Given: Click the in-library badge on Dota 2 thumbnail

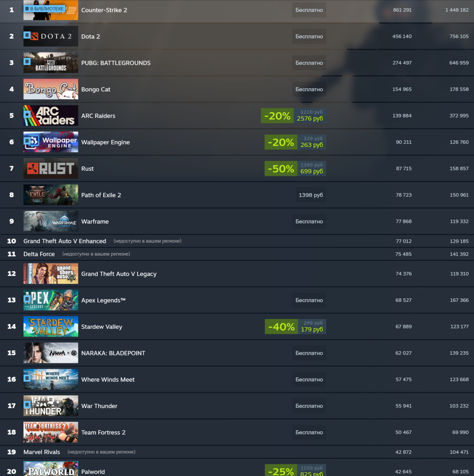Looking at the screenshot, I should click(x=27, y=35).
